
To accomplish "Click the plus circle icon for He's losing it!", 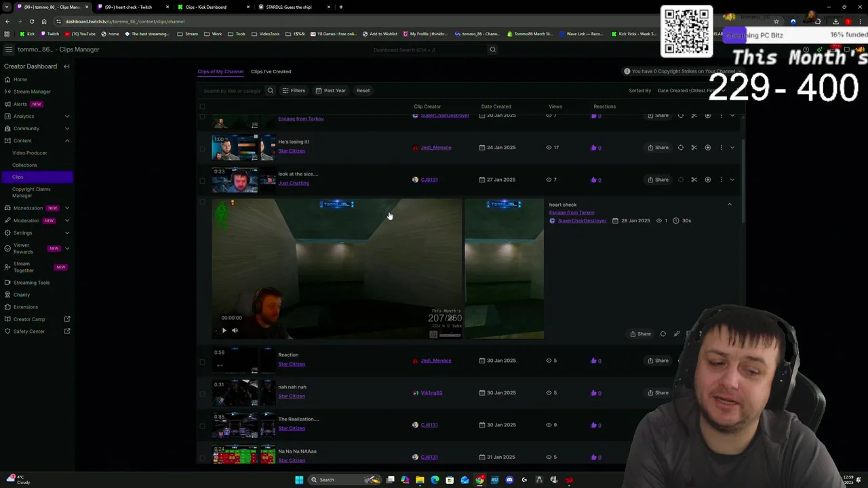I will click(x=707, y=148).
